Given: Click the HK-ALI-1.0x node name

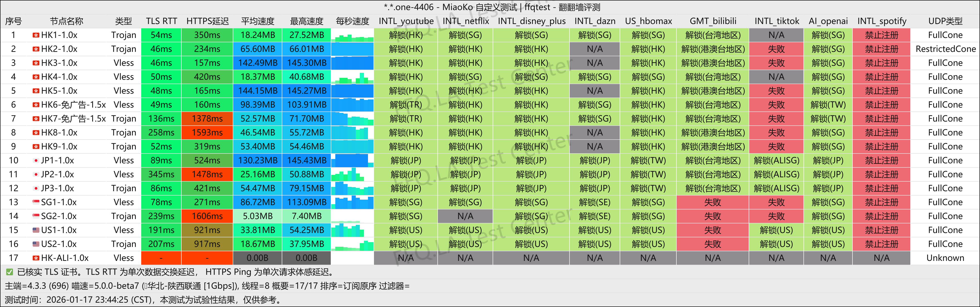Looking at the screenshot, I should coord(65,258).
